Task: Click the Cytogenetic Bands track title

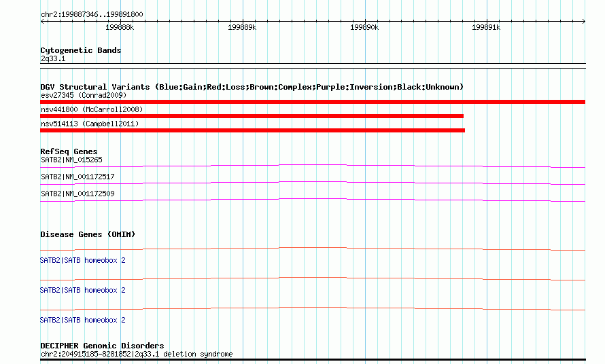Action: tap(81, 50)
